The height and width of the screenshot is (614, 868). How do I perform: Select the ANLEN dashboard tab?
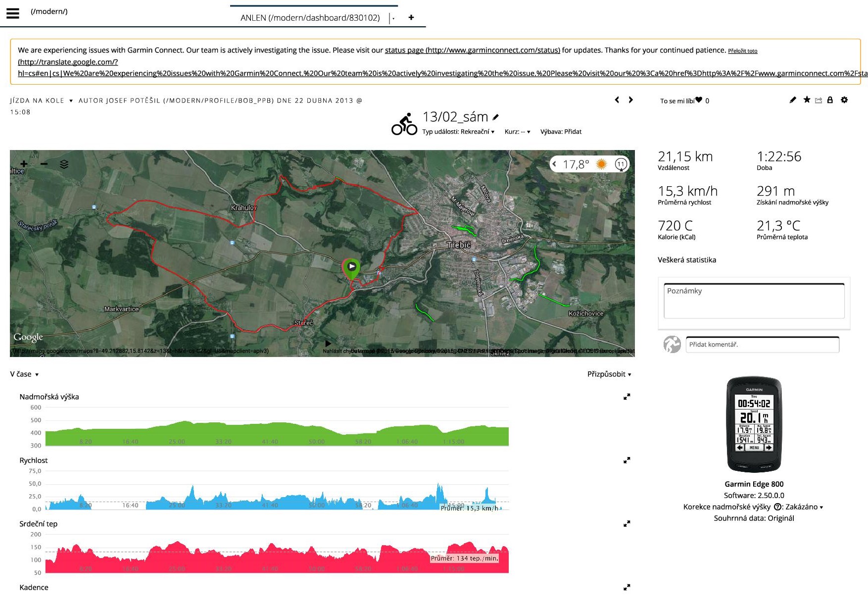pos(310,18)
